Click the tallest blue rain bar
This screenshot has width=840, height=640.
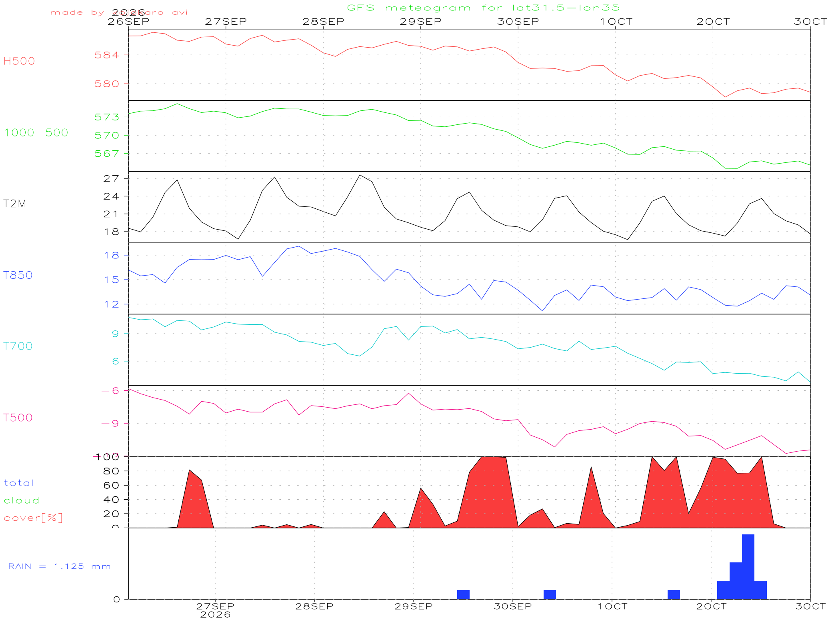[x=748, y=567]
